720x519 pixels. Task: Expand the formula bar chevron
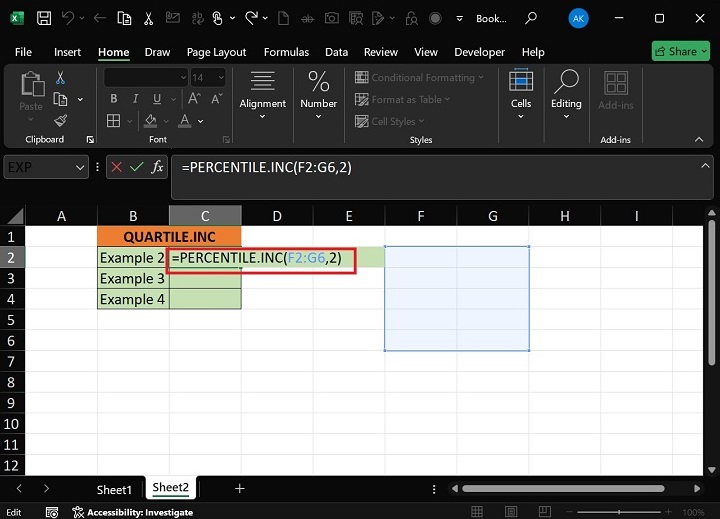pos(705,166)
